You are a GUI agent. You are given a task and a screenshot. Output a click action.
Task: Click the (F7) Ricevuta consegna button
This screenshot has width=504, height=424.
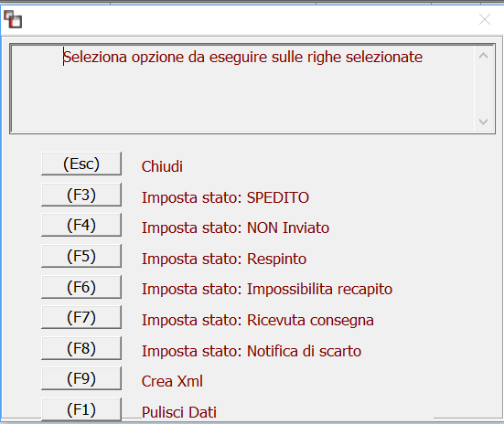pos(81,317)
